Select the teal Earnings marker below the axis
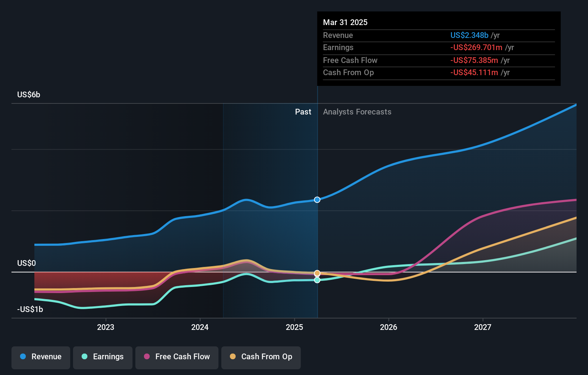 [x=317, y=280]
